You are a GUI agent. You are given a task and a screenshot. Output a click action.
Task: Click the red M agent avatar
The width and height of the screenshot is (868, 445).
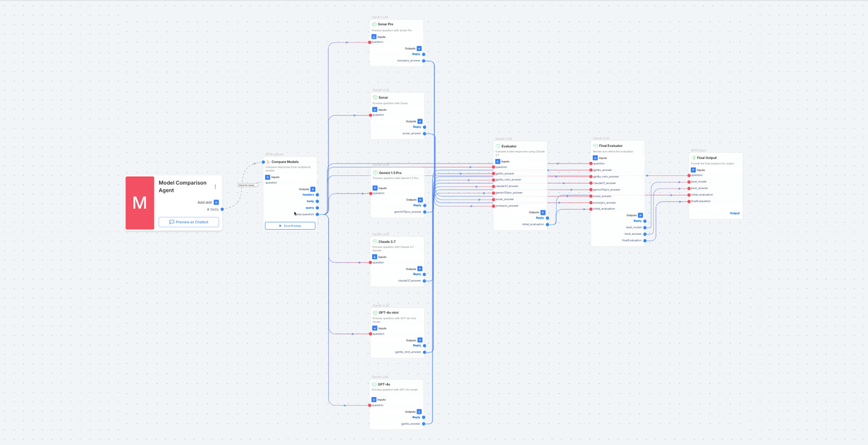(140, 203)
